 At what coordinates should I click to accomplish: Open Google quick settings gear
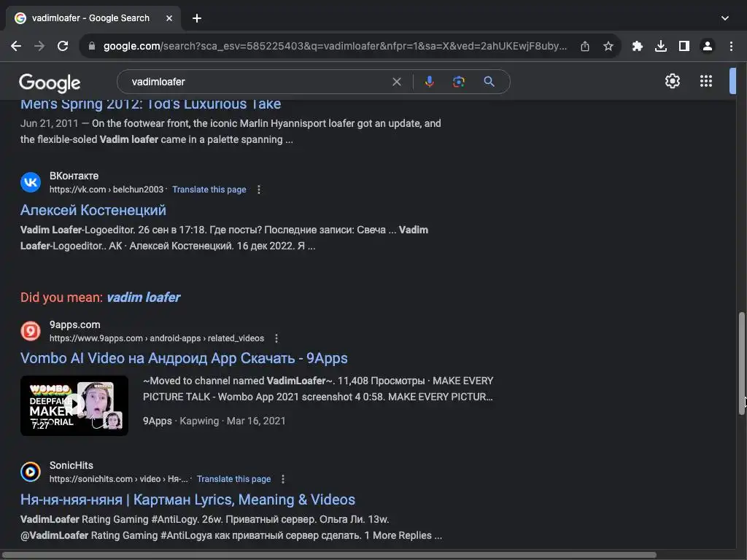click(672, 81)
